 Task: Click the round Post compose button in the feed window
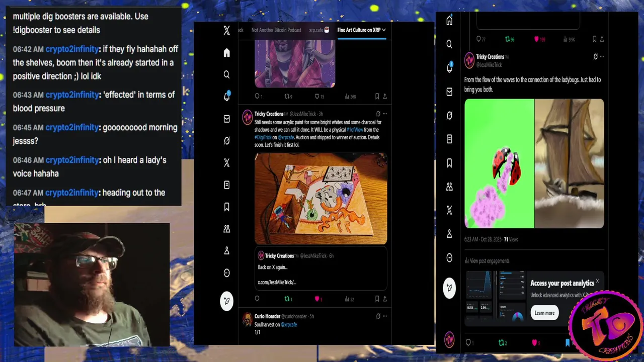pyautogui.click(x=226, y=301)
